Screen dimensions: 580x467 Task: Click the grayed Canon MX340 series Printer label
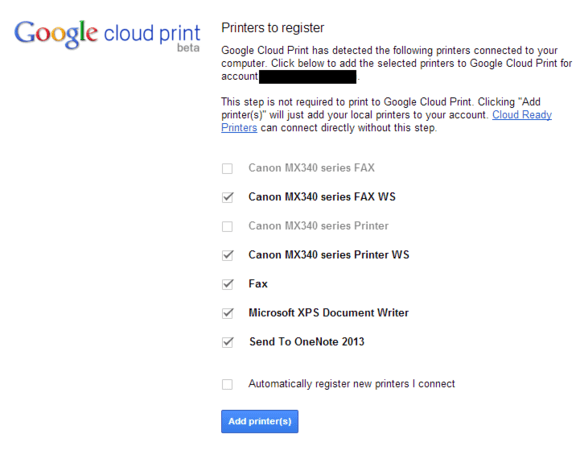click(x=318, y=226)
